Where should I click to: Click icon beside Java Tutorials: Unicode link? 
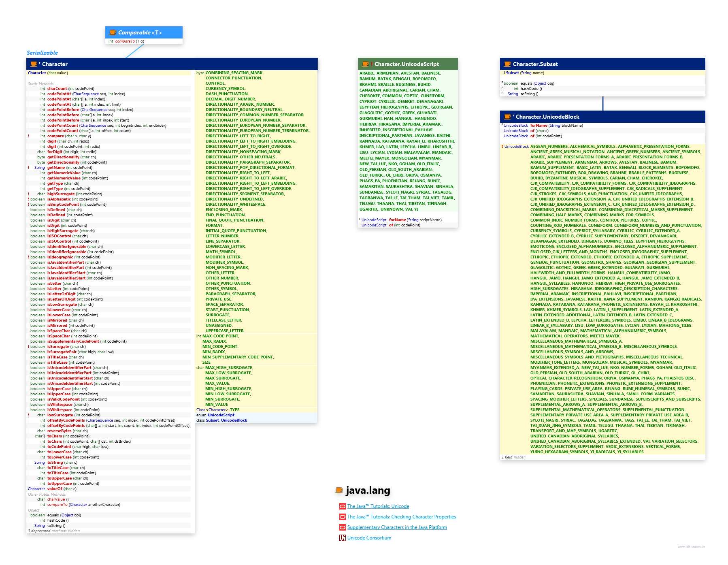pos(342,506)
